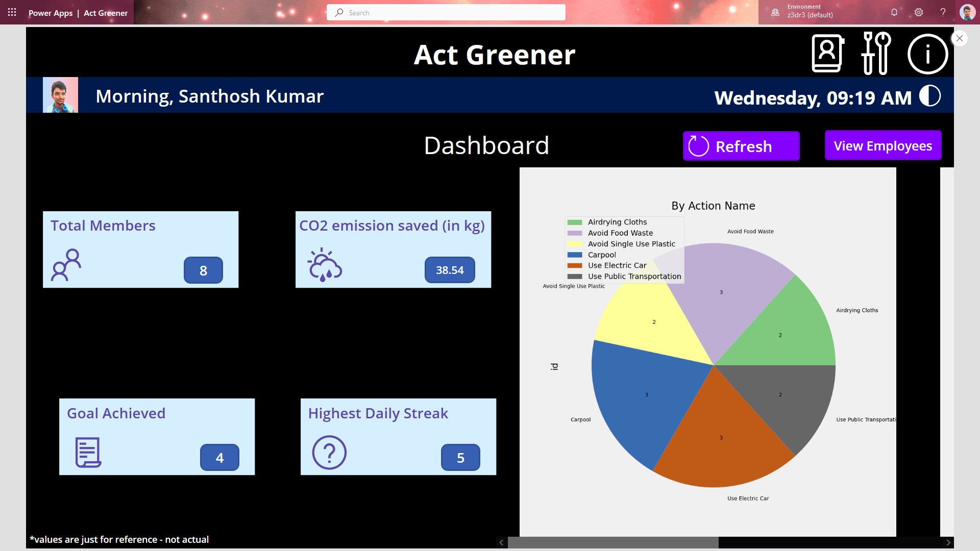Open the info circle icon
This screenshot has height=551, width=980.
point(927,54)
